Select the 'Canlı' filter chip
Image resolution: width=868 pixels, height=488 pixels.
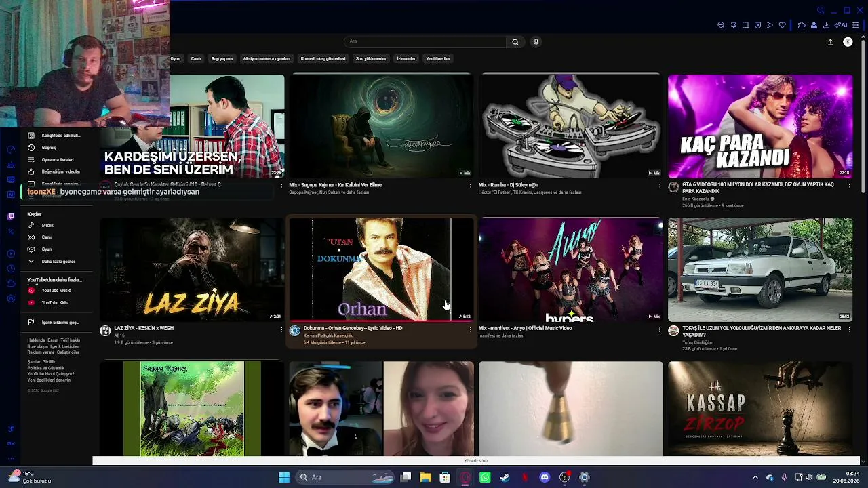(195, 59)
